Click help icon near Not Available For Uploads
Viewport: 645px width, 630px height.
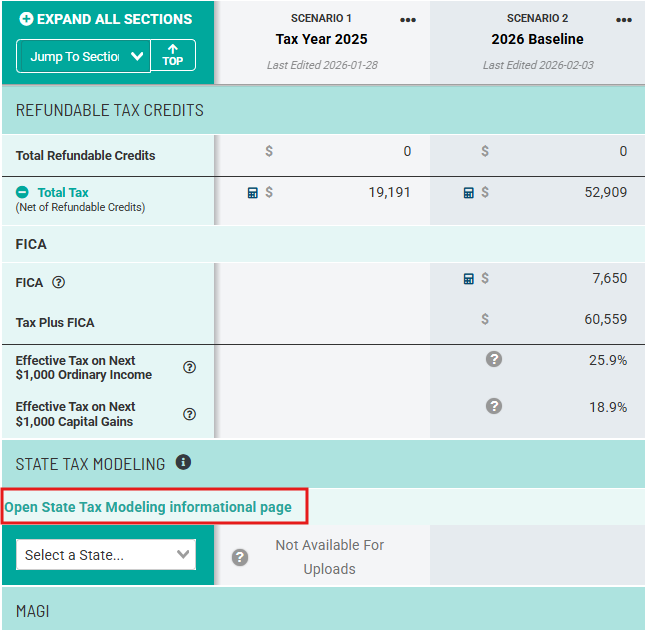click(x=240, y=557)
